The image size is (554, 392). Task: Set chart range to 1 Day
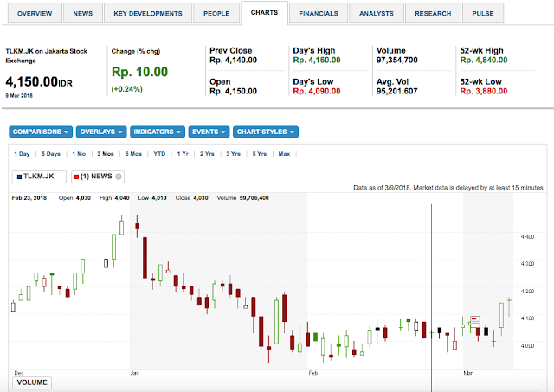point(22,154)
